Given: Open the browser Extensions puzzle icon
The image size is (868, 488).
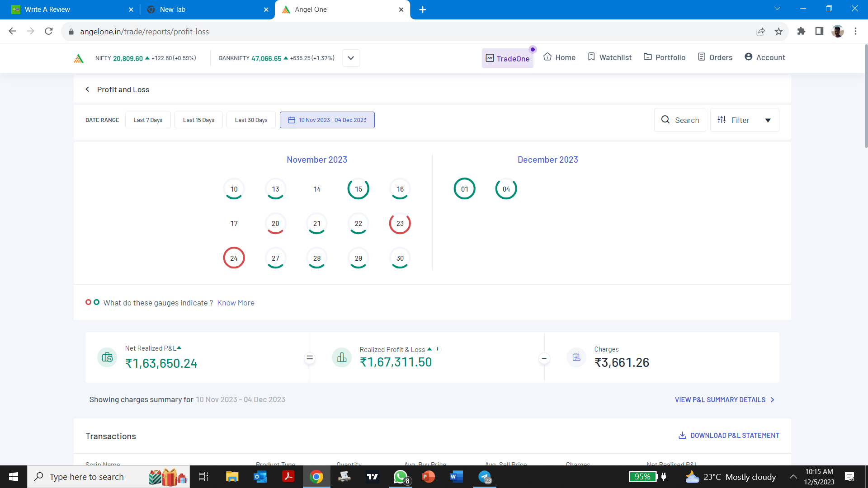Looking at the screenshot, I should click(801, 32).
